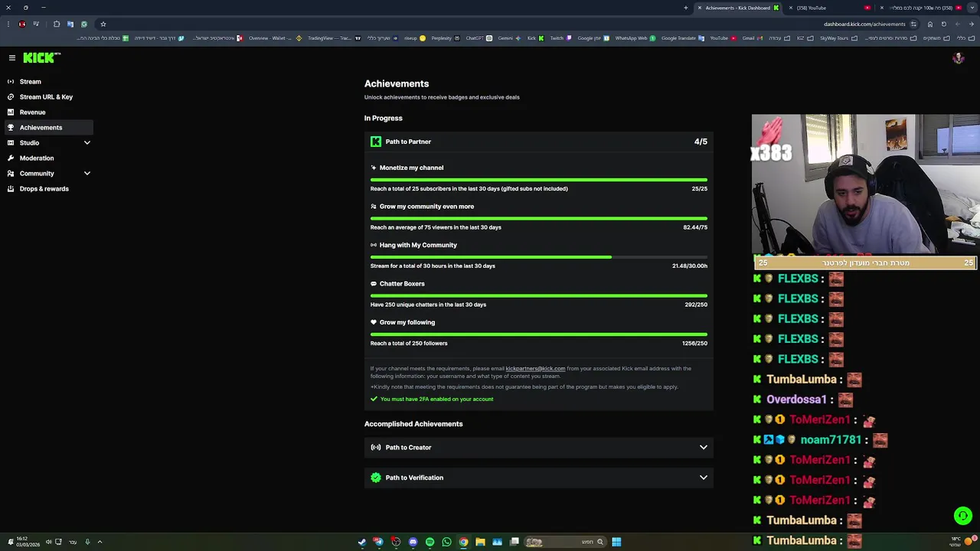
Task: Open the TradingView bookmark
Action: 333,38
